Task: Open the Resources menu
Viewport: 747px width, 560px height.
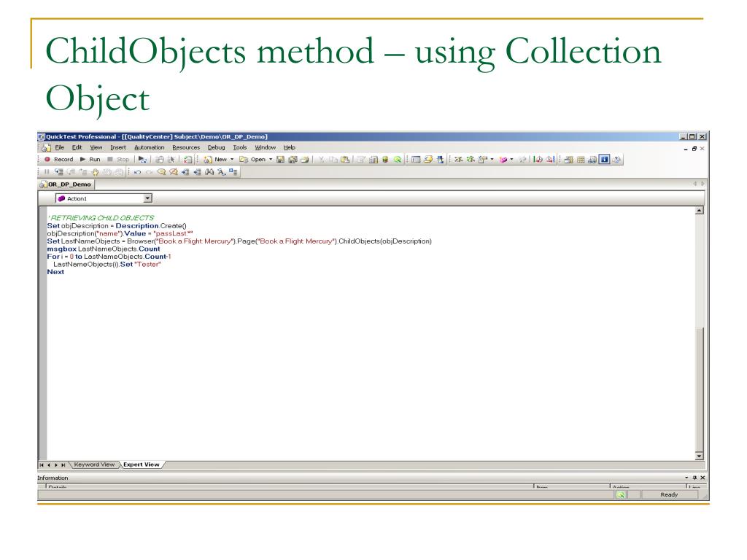Action: [186, 147]
